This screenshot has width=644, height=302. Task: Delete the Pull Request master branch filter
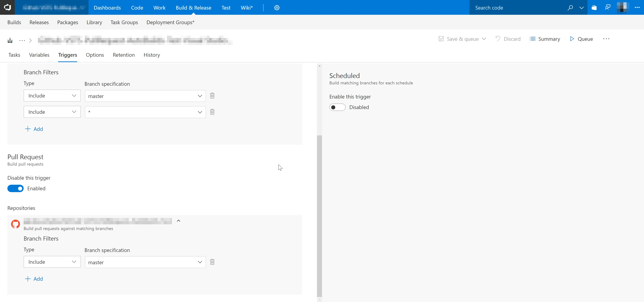pyautogui.click(x=212, y=262)
